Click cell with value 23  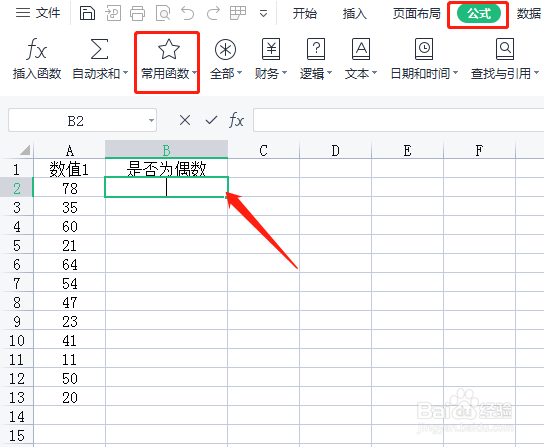tap(69, 321)
